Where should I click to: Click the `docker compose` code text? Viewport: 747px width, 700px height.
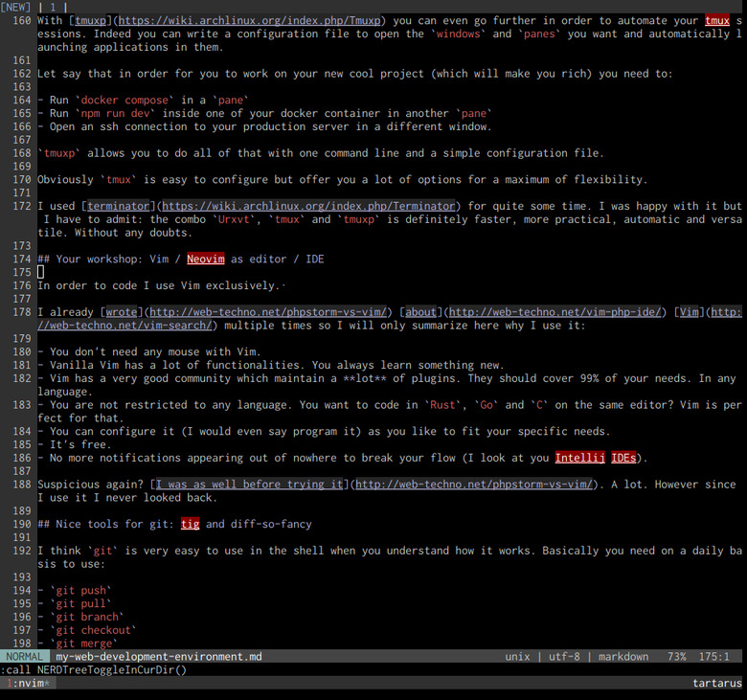(x=124, y=100)
